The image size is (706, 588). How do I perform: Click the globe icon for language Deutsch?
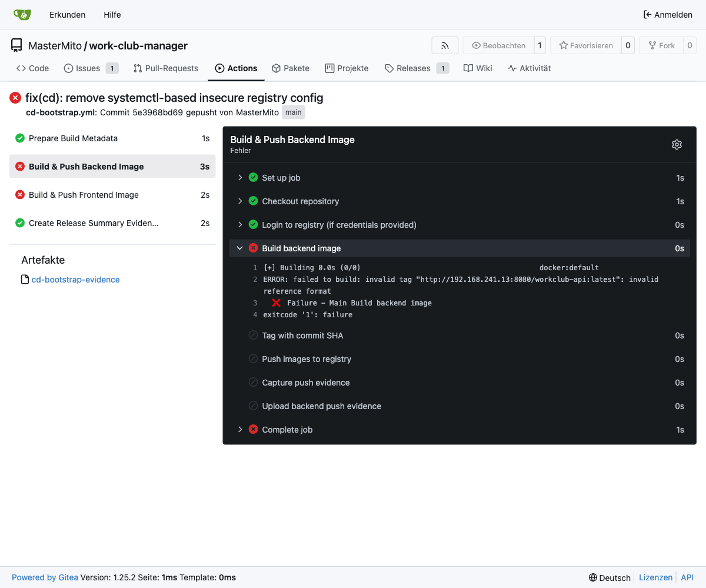tap(593, 577)
